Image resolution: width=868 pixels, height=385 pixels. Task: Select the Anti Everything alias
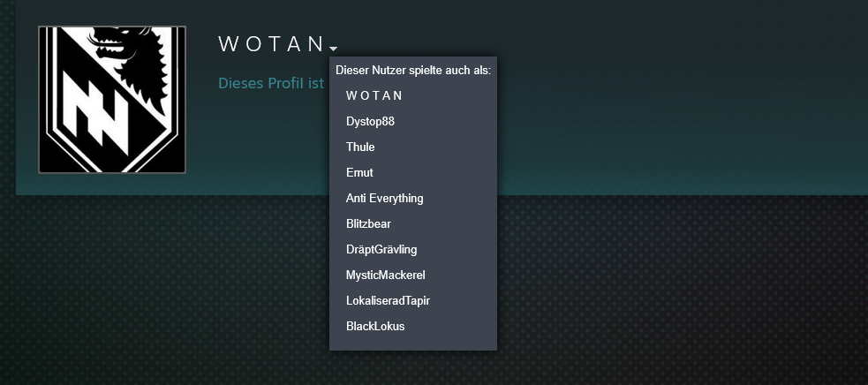pyautogui.click(x=384, y=198)
